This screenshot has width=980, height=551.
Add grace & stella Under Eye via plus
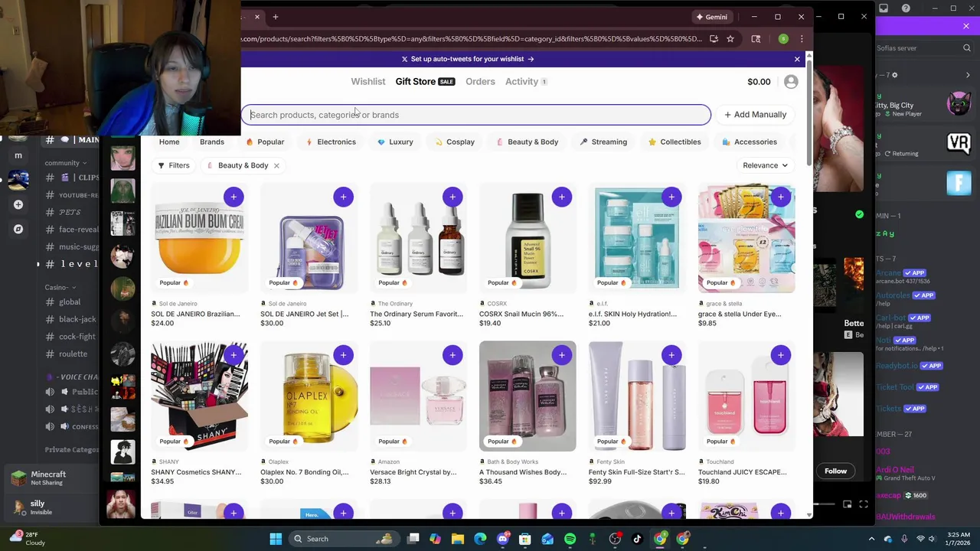[x=781, y=197]
